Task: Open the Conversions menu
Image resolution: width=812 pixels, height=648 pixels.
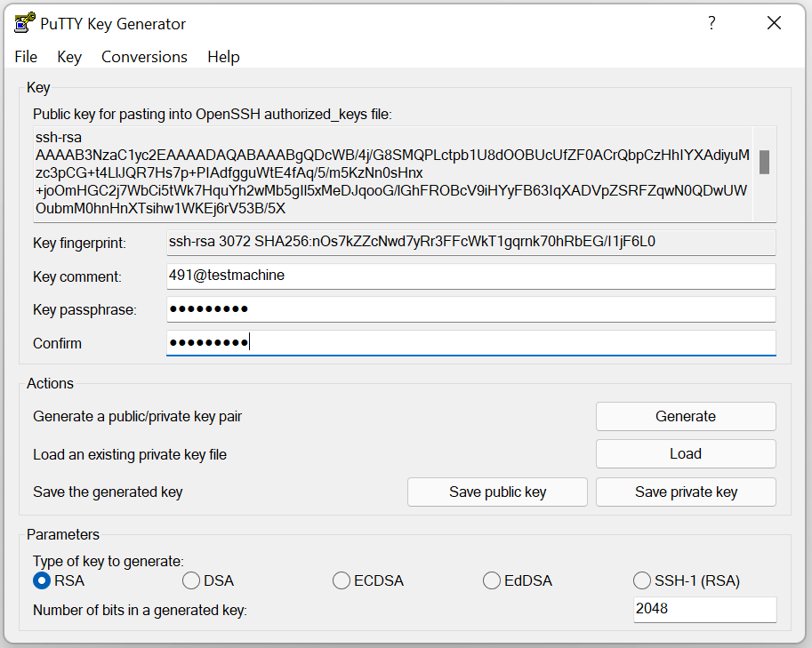Action: 144,56
